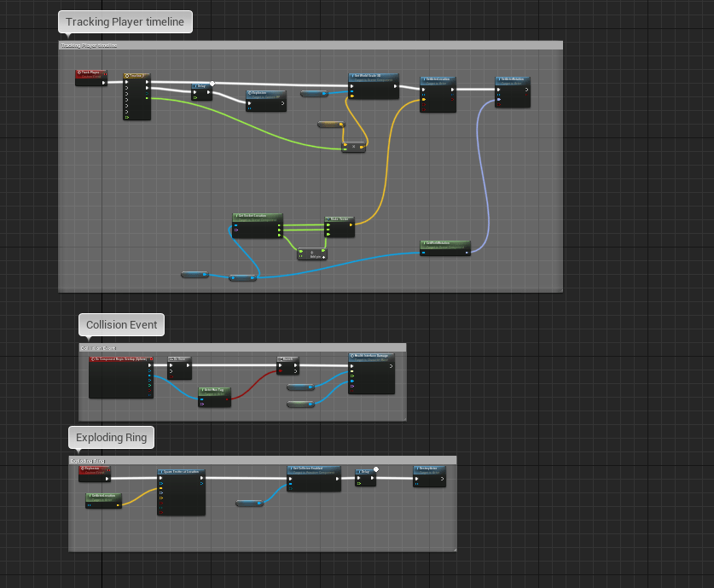714x588 pixels.
Task: Select the Set World Scale 3D node
Action: click(374, 77)
